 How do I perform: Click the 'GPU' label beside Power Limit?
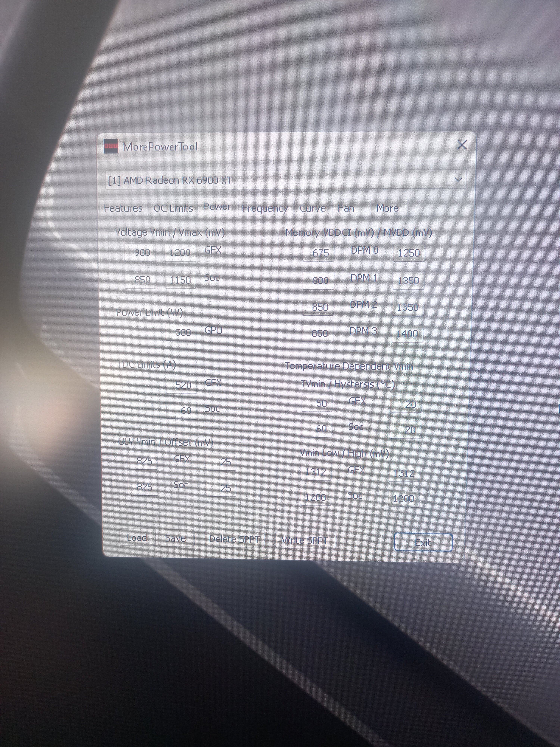[213, 330]
